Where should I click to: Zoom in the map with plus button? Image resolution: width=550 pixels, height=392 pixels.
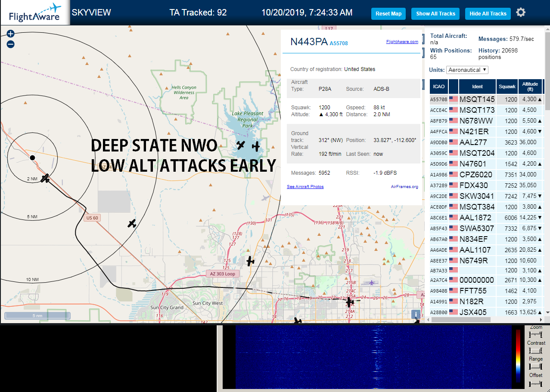pyautogui.click(x=11, y=34)
